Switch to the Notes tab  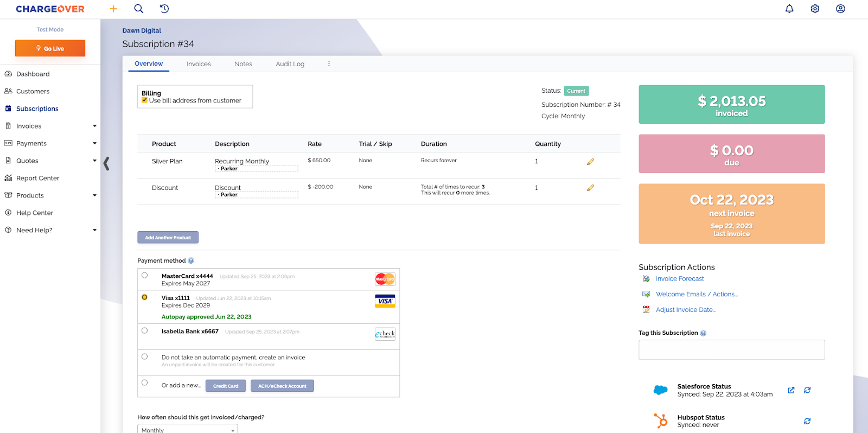pos(243,64)
